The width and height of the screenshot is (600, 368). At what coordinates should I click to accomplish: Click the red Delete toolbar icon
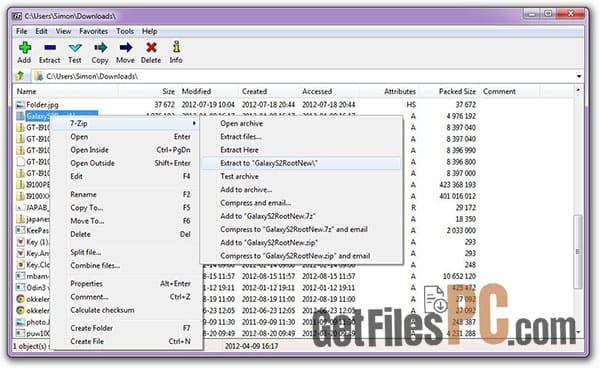pos(151,48)
